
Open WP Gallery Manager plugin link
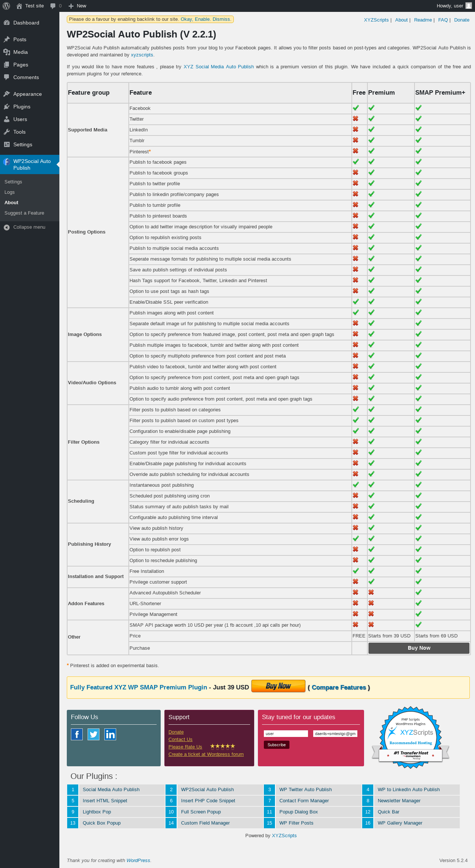pyautogui.click(x=400, y=823)
